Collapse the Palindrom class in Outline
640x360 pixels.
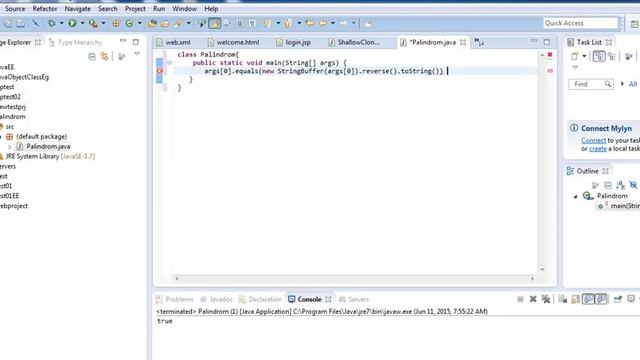576,196
